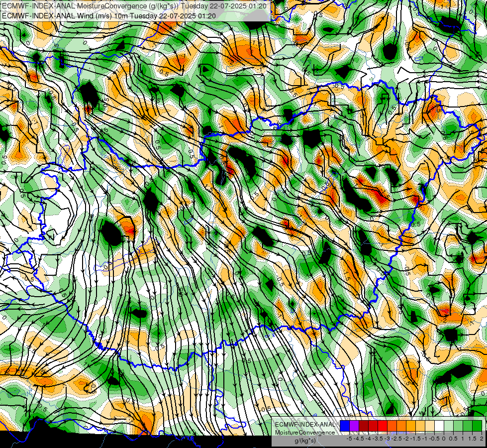Viewport: 487px width, 448px height.
Task: Click the 2 tick label at legend end
Action: coord(482,439)
